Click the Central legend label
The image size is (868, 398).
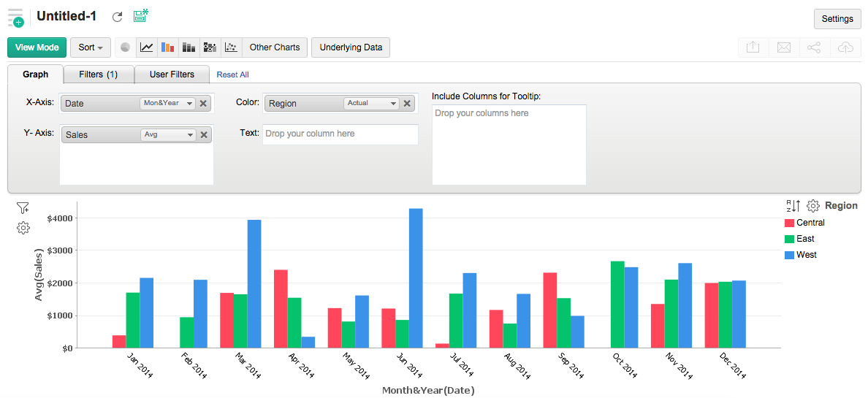tap(810, 223)
